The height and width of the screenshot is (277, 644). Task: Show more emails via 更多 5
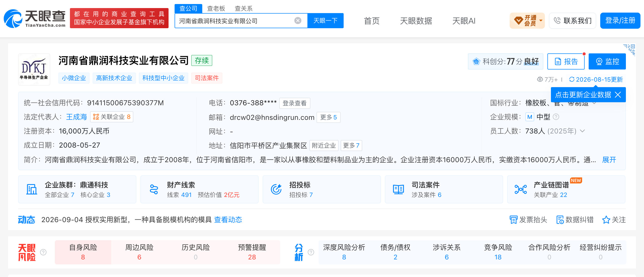click(328, 117)
